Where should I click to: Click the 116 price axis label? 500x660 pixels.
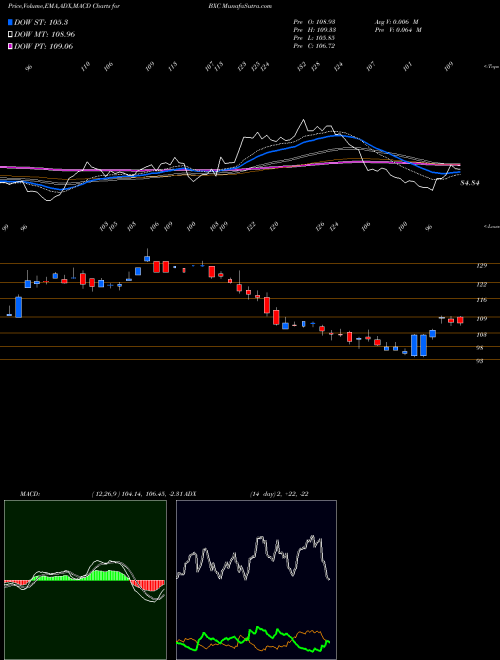481,300
